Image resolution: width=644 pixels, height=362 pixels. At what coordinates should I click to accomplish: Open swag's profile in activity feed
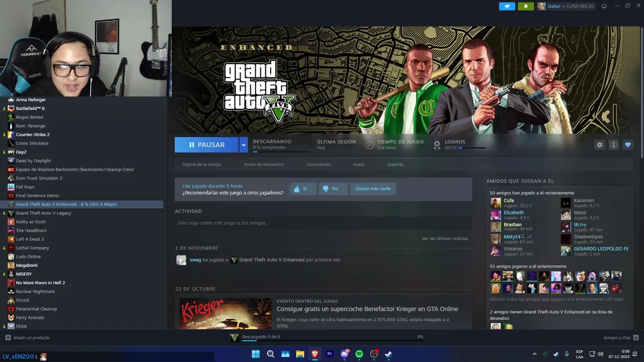pyautogui.click(x=195, y=260)
